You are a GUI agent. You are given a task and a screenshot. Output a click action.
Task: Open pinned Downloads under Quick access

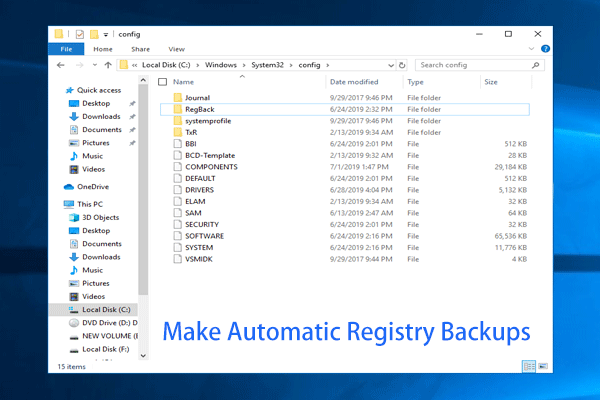pyautogui.click(x=101, y=116)
